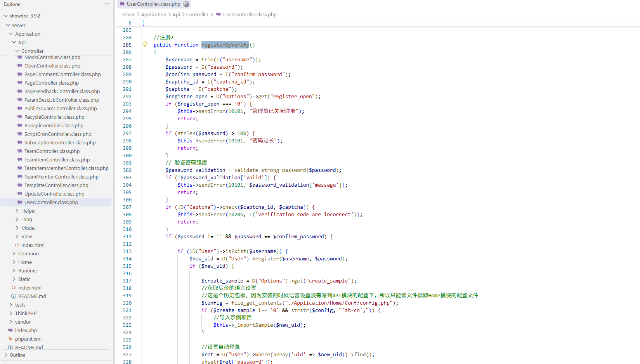Collapse the Api folder
The width and height of the screenshot is (640, 364).
point(14,42)
